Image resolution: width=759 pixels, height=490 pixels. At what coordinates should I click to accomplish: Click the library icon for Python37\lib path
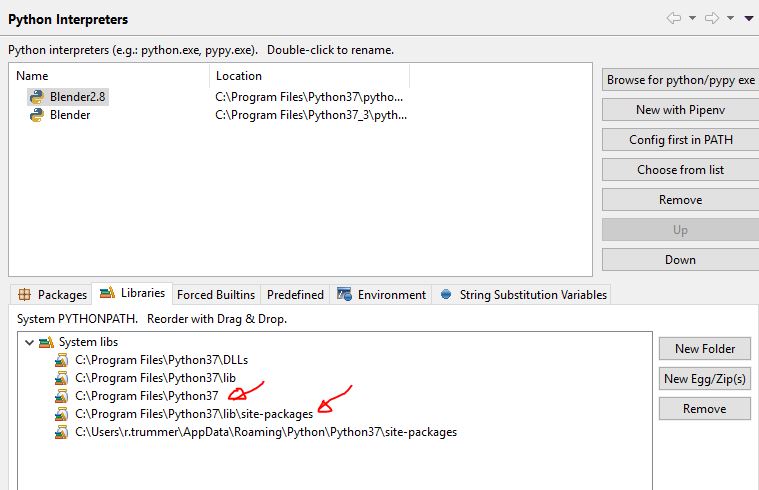pos(61,378)
